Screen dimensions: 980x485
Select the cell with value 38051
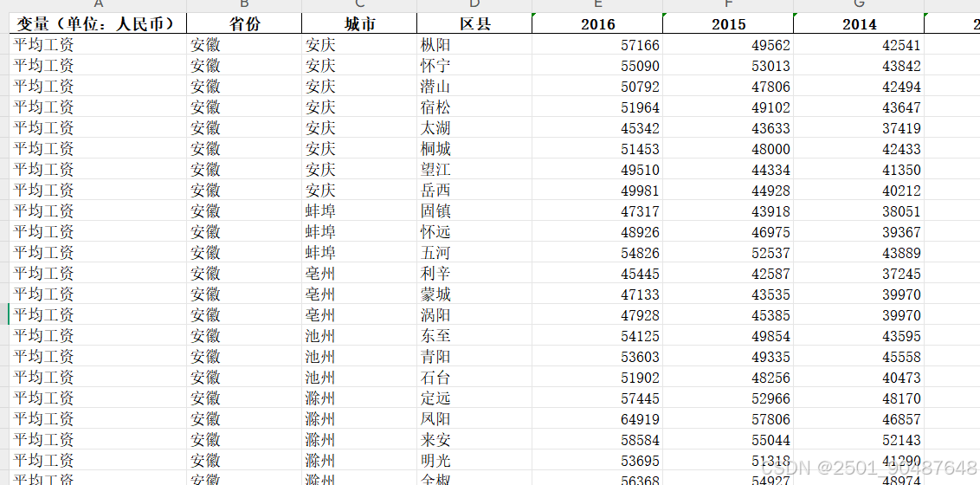[x=859, y=210]
